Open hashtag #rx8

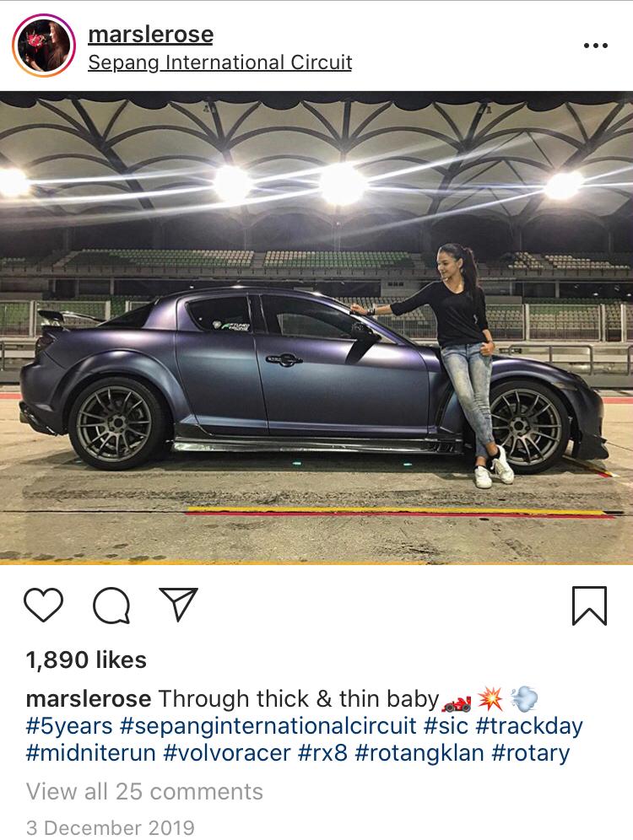322,752
